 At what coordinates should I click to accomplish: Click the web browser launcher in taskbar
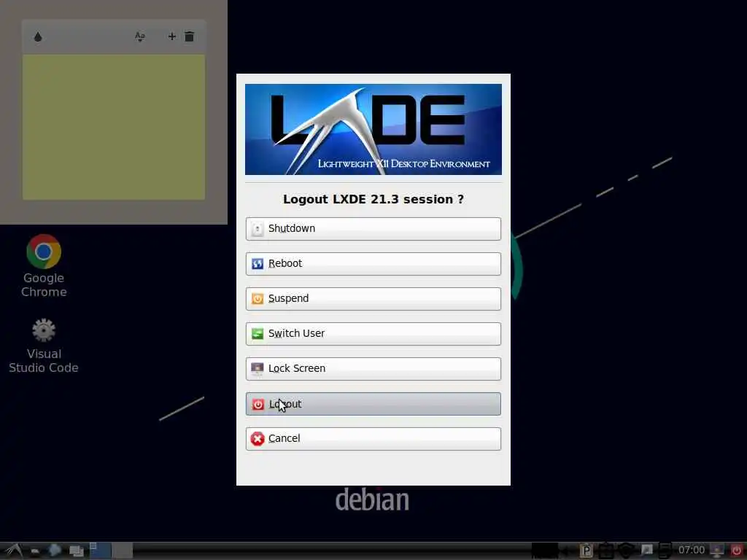click(x=54, y=551)
